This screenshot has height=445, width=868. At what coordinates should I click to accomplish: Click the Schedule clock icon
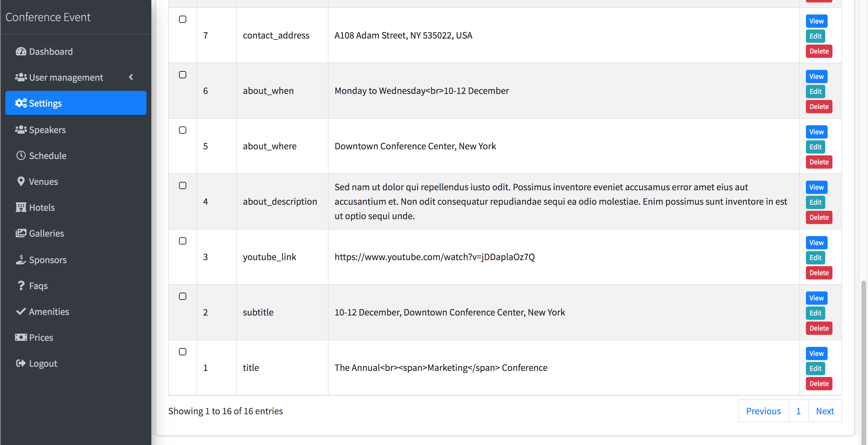click(21, 155)
